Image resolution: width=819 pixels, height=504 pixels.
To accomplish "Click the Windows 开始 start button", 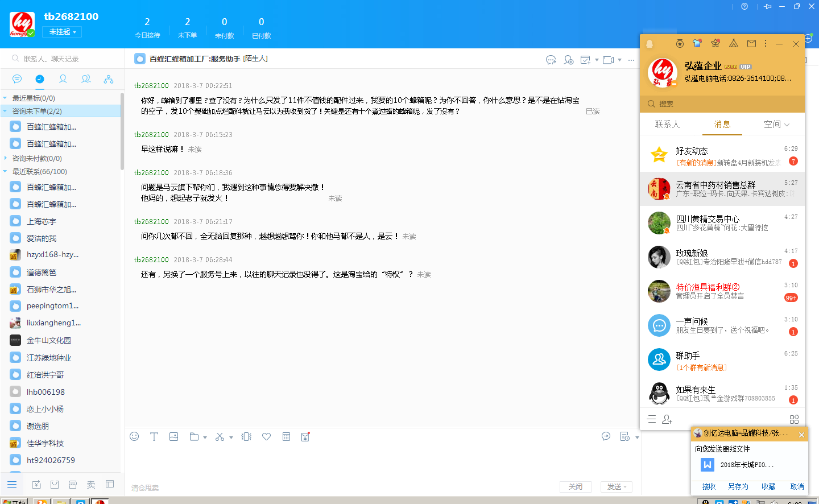I will [x=15, y=501].
